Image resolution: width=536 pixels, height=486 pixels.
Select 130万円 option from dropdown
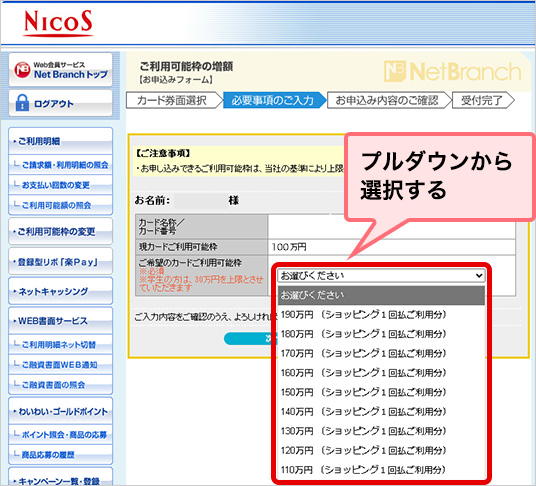381,431
